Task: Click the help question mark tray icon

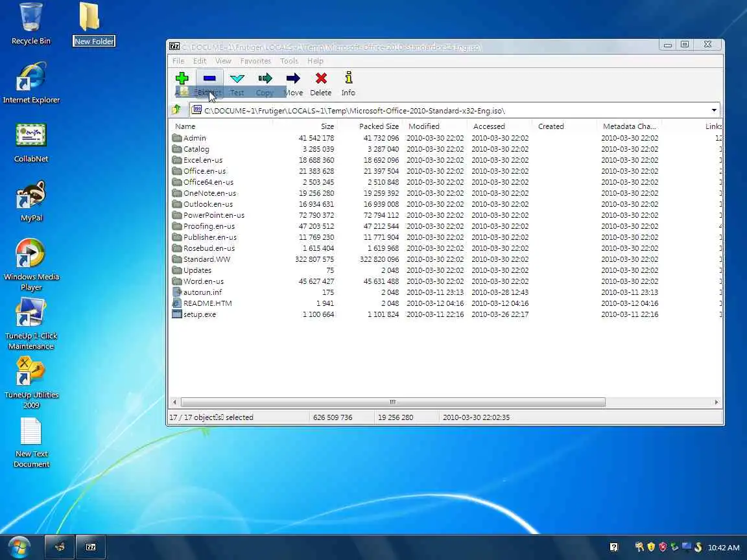Action: point(613,547)
